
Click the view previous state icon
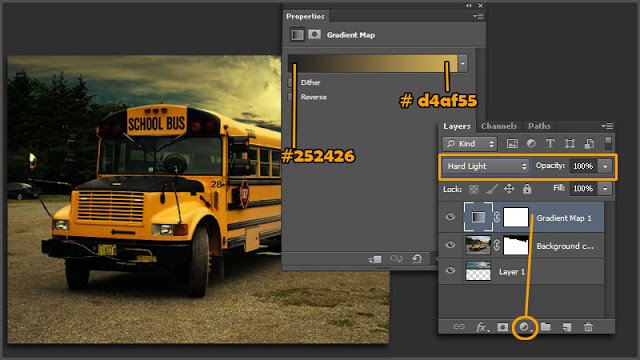coord(396,258)
